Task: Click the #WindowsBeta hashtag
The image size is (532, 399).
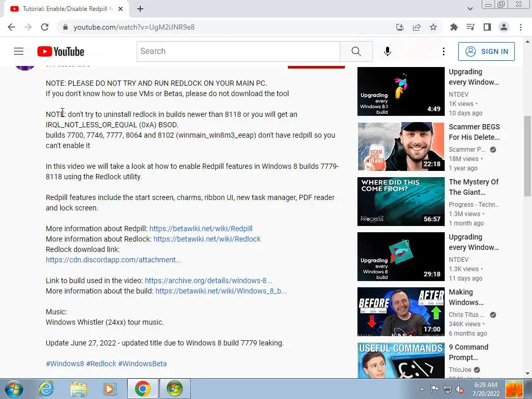Action: tap(142, 364)
